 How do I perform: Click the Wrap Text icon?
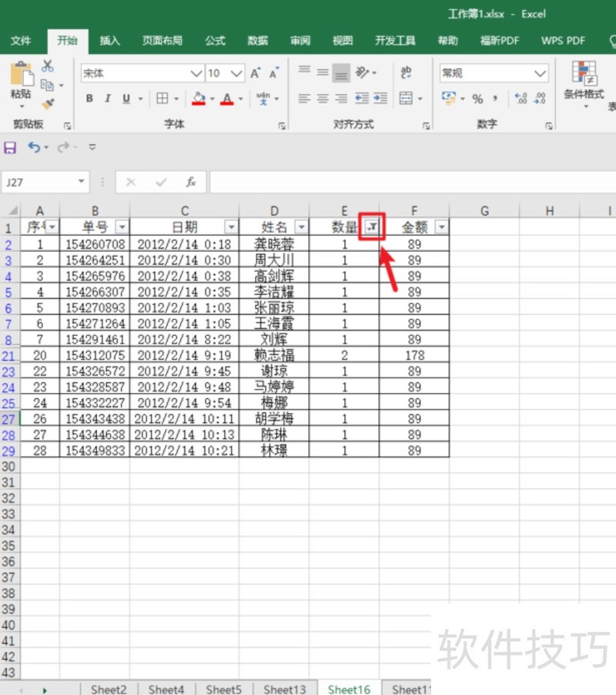[406, 72]
